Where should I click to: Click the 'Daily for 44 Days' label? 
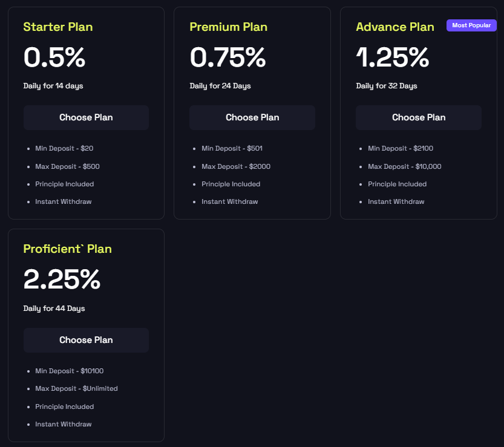coord(54,308)
